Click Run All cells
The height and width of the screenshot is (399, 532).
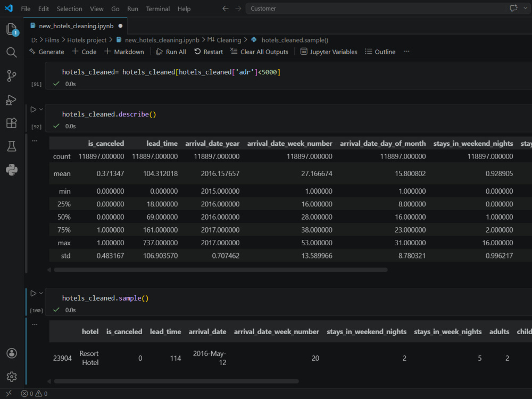point(171,52)
